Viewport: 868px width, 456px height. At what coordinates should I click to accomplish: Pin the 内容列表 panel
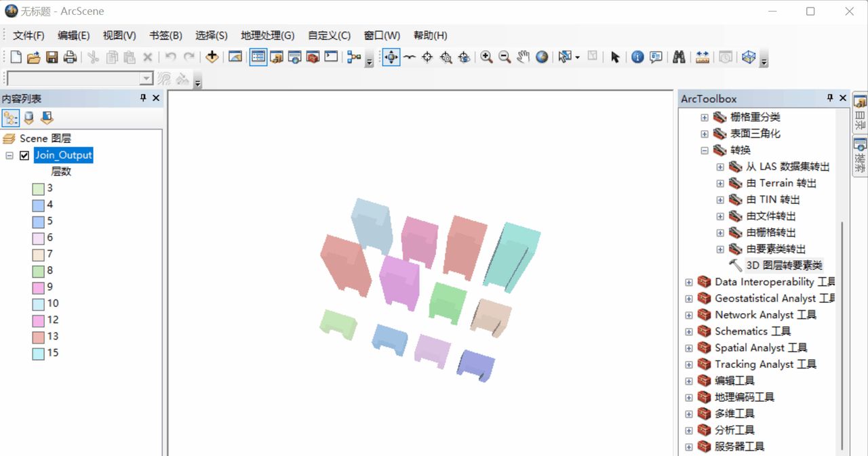(x=142, y=98)
